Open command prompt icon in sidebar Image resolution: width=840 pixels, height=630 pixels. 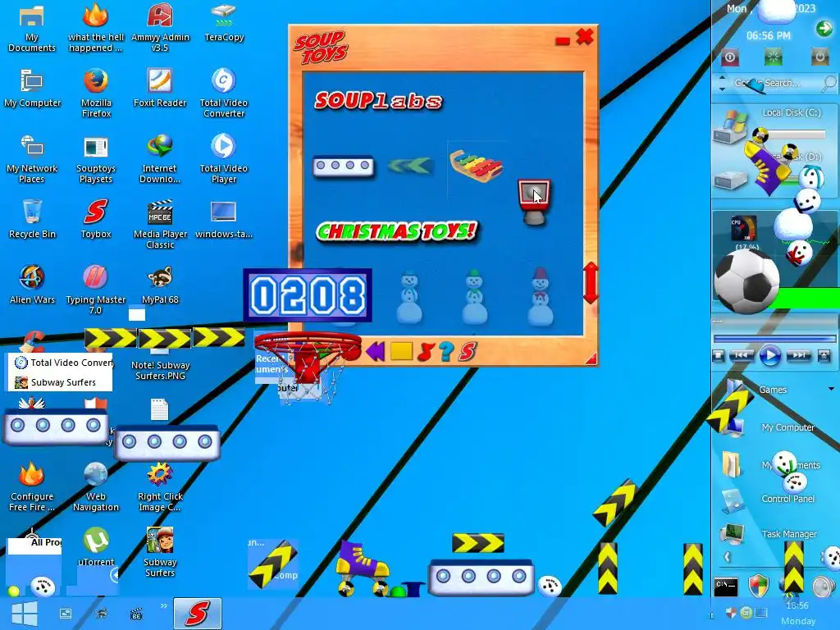727,587
